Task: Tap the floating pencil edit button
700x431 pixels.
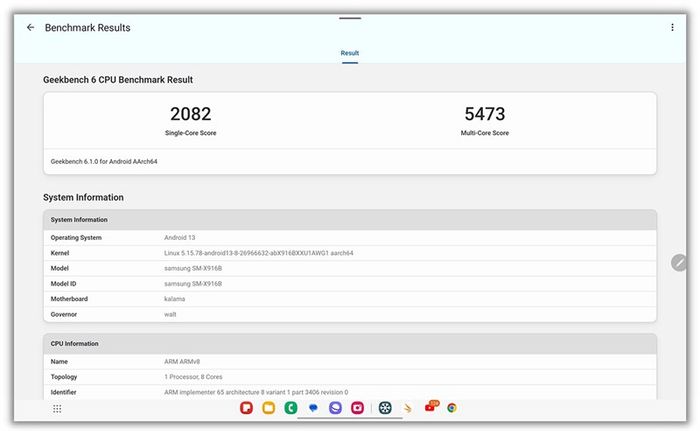Action: tap(679, 262)
